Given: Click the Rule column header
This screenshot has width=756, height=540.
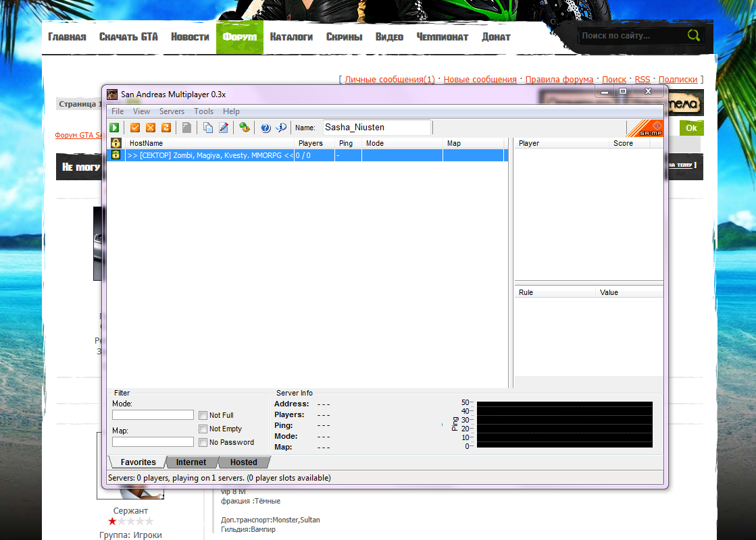Looking at the screenshot, I should [555, 292].
